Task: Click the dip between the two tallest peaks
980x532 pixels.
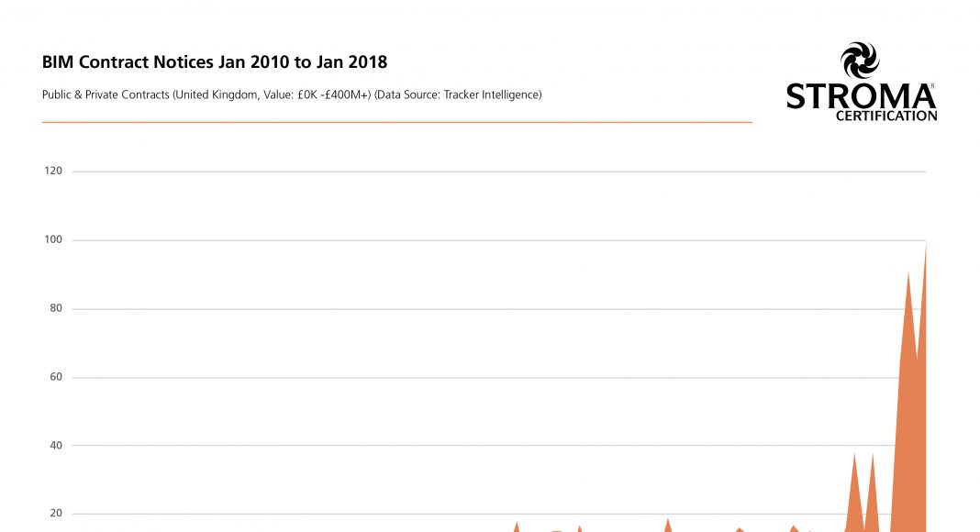Action: (917, 360)
